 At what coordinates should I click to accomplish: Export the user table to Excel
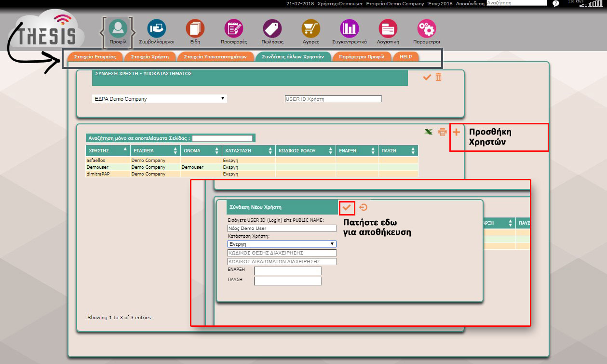click(x=428, y=132)
